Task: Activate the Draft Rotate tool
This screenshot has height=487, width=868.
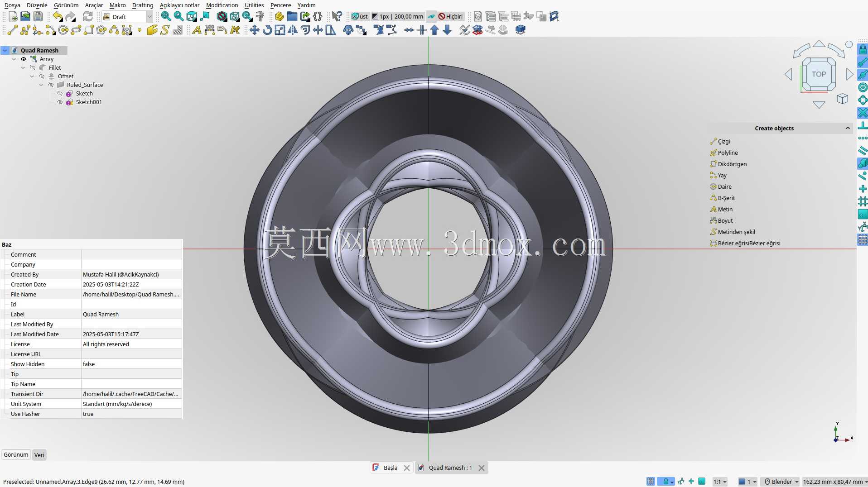Action: pyautogui.click(x=267, y=30)
